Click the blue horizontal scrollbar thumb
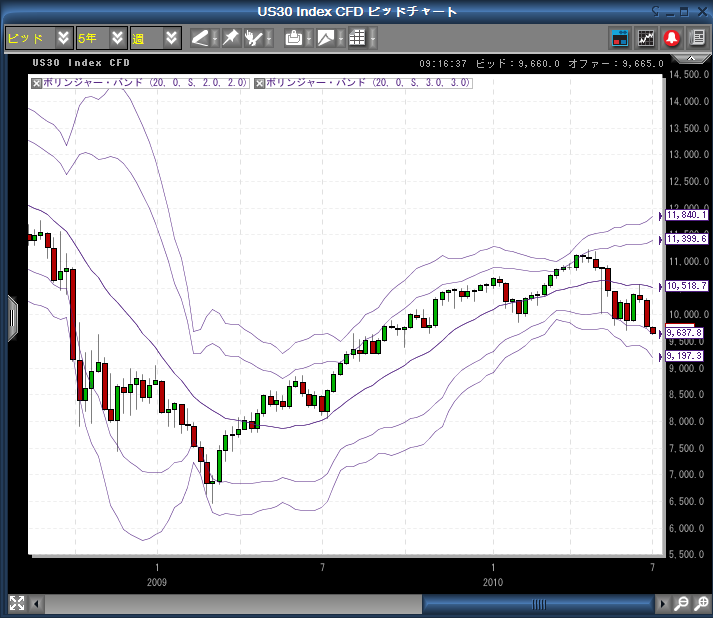This screenshot has width=713, height=618. click(538, 603)
